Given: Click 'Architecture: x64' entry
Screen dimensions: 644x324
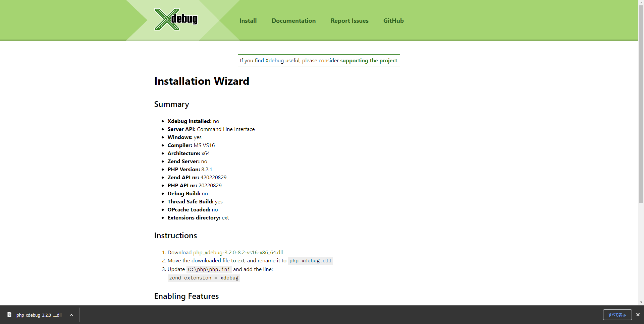Looking at the screenshot, I should coord(189,153).
